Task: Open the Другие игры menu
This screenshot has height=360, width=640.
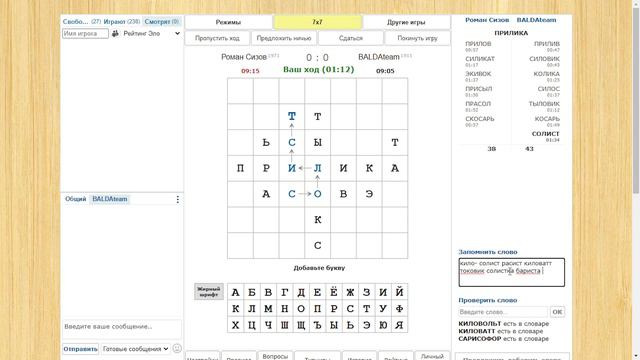Action: (x=406, y=22)
